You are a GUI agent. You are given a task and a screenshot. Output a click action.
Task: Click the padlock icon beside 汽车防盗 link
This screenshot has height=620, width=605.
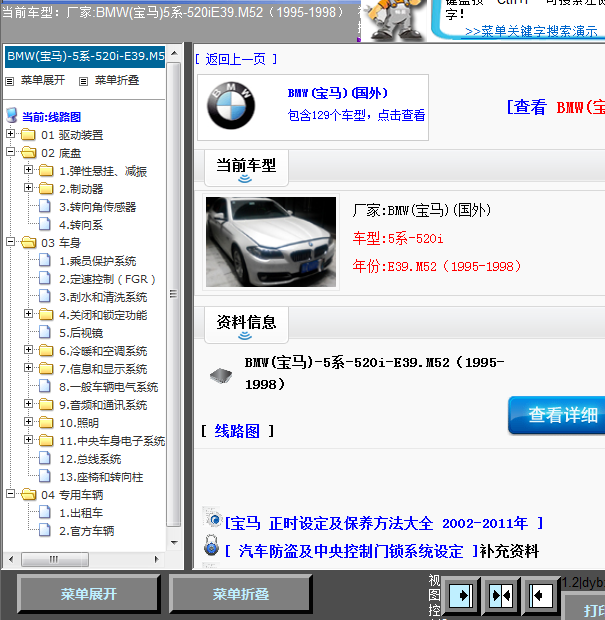click(212, 546)
